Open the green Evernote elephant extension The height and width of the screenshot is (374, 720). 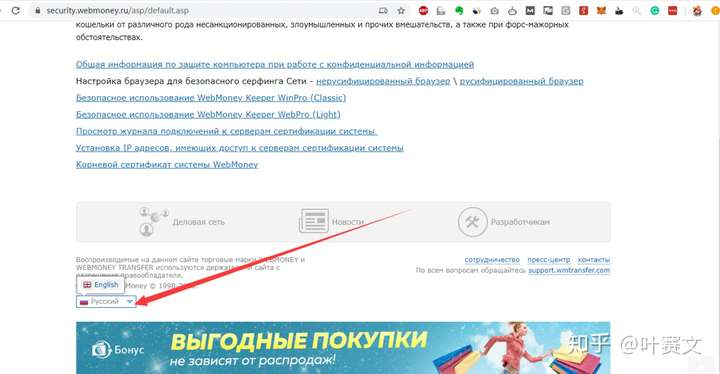coord(459,10)
